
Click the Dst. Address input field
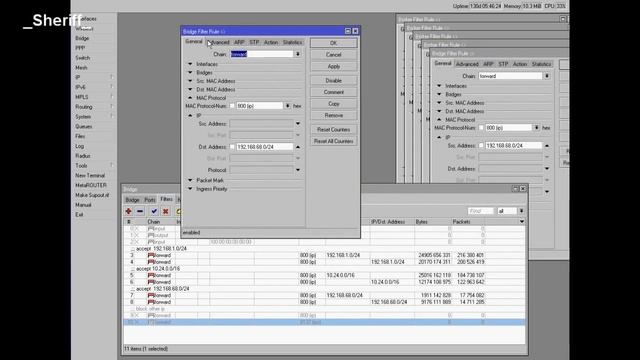coord(264,147)
